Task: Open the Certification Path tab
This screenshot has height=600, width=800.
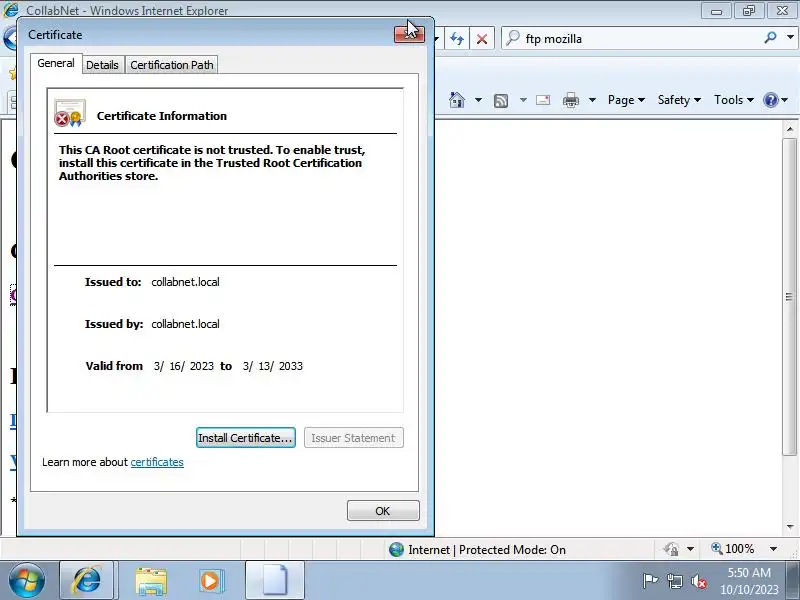Action: click(x=172, y=65)
